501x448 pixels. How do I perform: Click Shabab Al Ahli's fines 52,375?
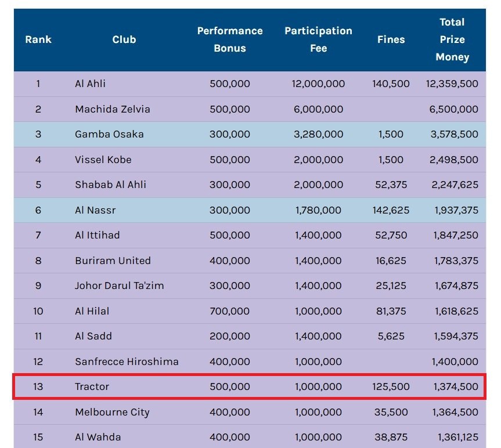pyautogui.click(x=391, y=185)
